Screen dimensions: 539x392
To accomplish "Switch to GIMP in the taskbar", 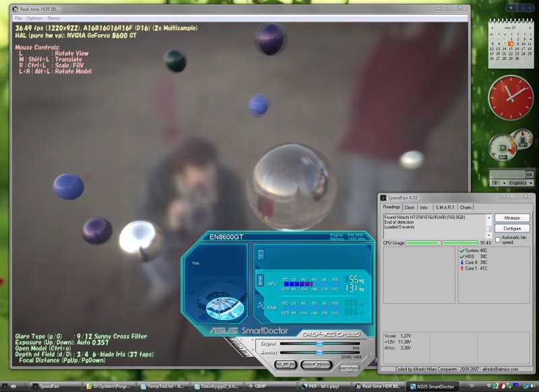I will click(x=271, y=387).
